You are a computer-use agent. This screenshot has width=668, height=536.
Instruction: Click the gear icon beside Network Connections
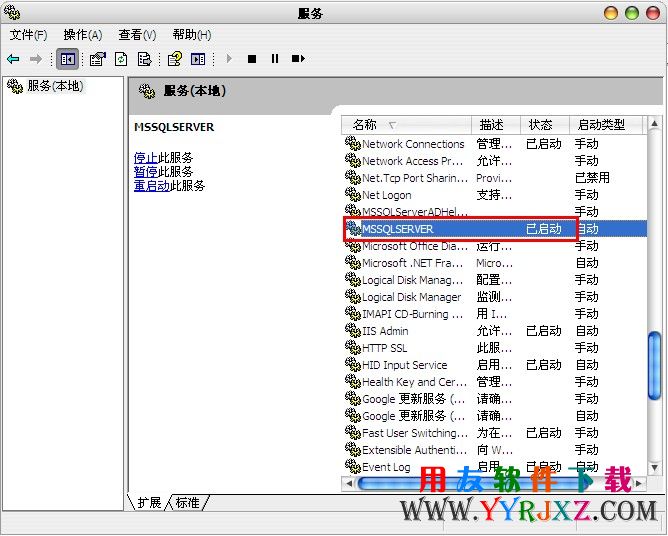point(353,143)
